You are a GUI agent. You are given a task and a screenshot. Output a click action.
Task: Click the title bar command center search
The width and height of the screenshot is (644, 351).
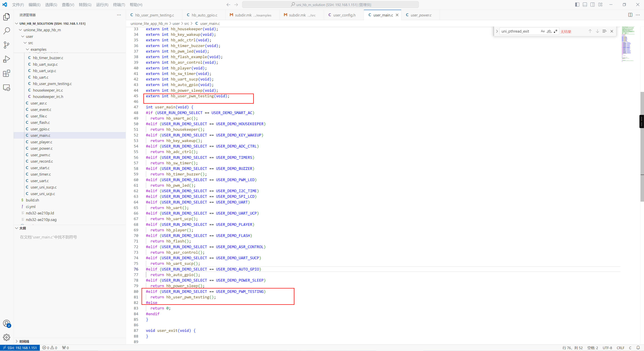[330, 5]
